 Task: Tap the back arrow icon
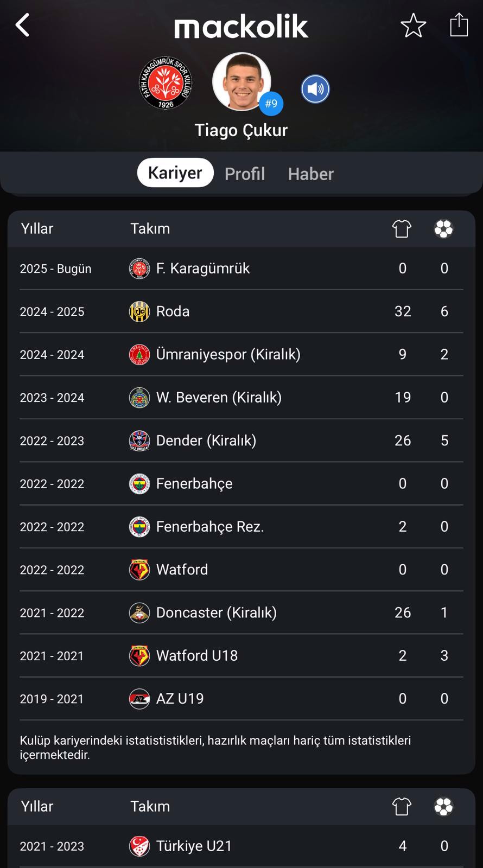click(22, 25)
